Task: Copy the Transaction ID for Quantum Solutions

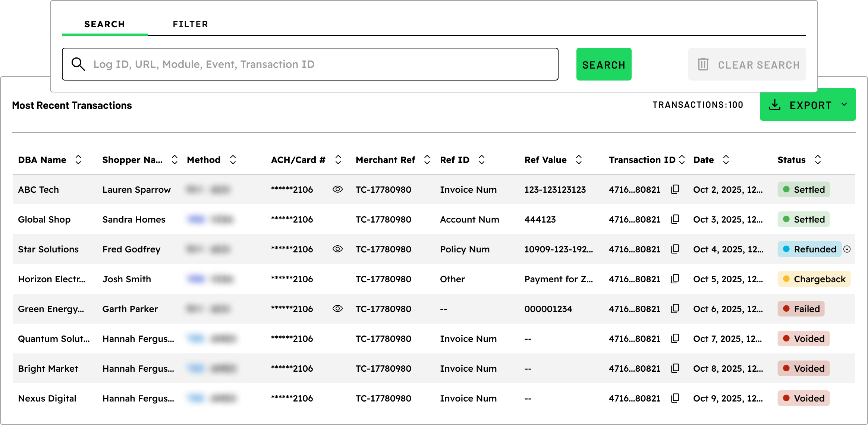Action: click(x=676, y=339)
